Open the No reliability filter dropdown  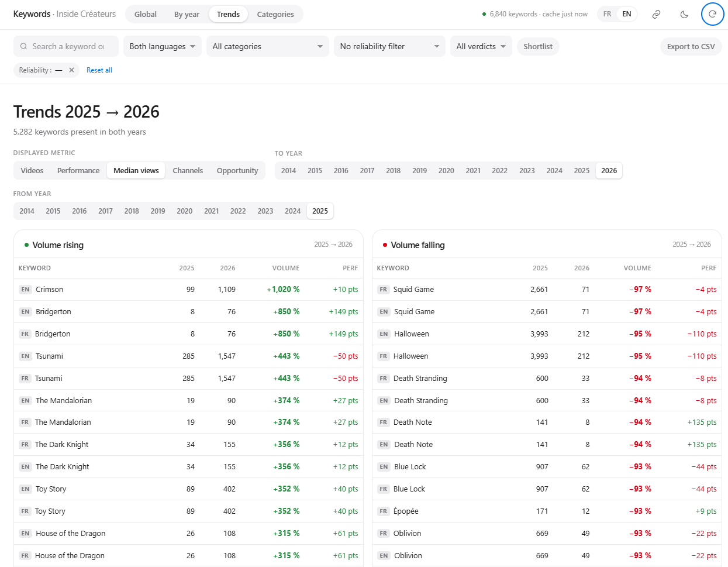click(389, 46)
